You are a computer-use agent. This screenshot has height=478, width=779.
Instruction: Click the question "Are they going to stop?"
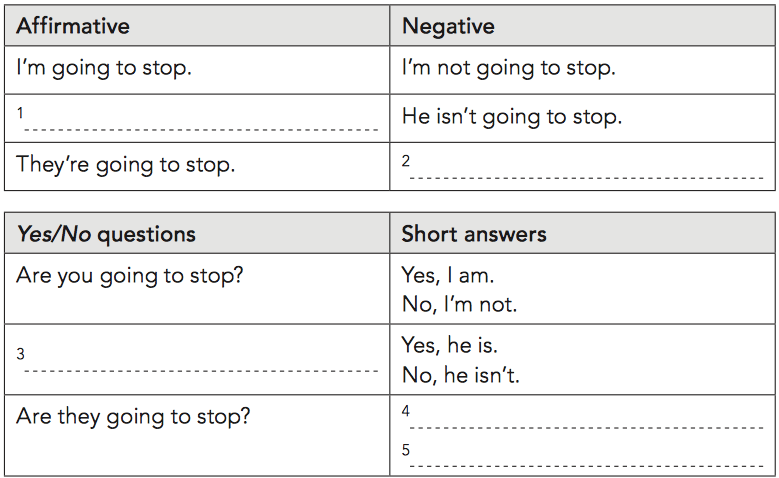coord(133,416)
